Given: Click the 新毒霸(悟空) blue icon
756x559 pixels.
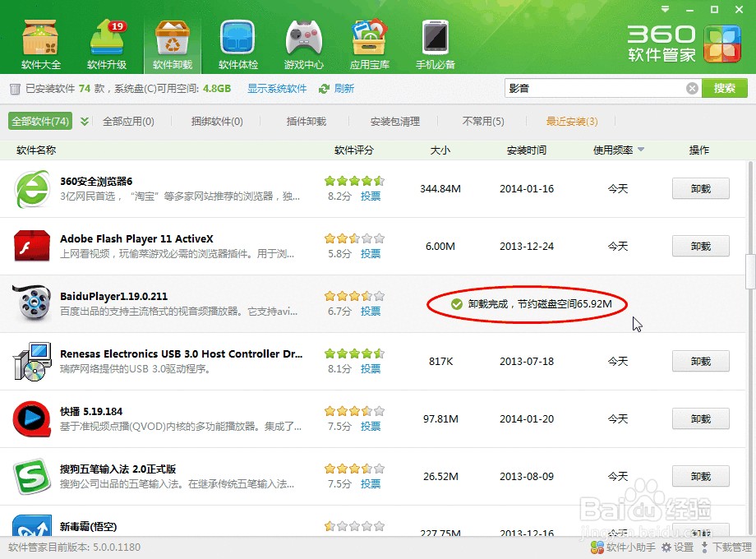Looking at the screenshot, I should 32,526.
